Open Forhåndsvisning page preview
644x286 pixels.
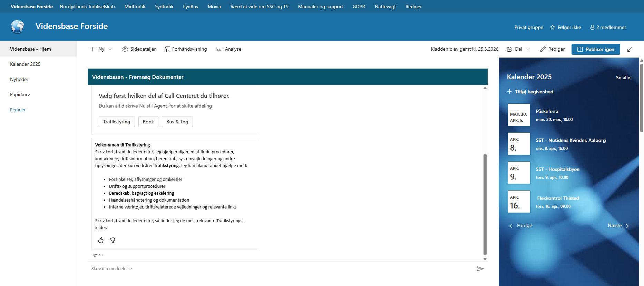coord(186,49)
